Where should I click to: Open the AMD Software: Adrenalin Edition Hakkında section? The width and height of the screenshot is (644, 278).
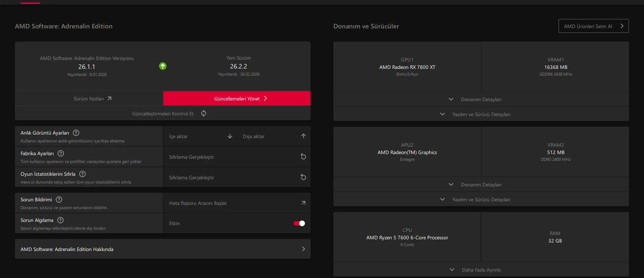[163, 249]
